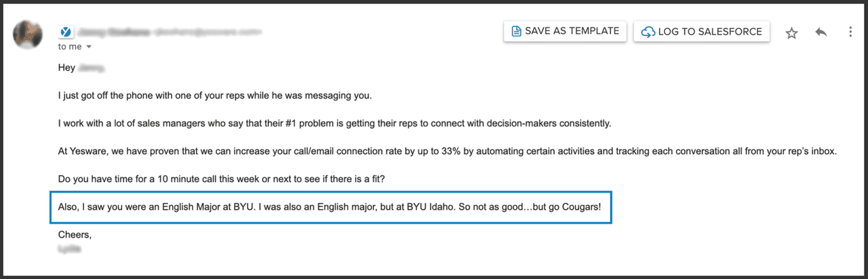Star this email message
Image resolution: width=868 pixels, height=279 pixels.
click(791, 33)
